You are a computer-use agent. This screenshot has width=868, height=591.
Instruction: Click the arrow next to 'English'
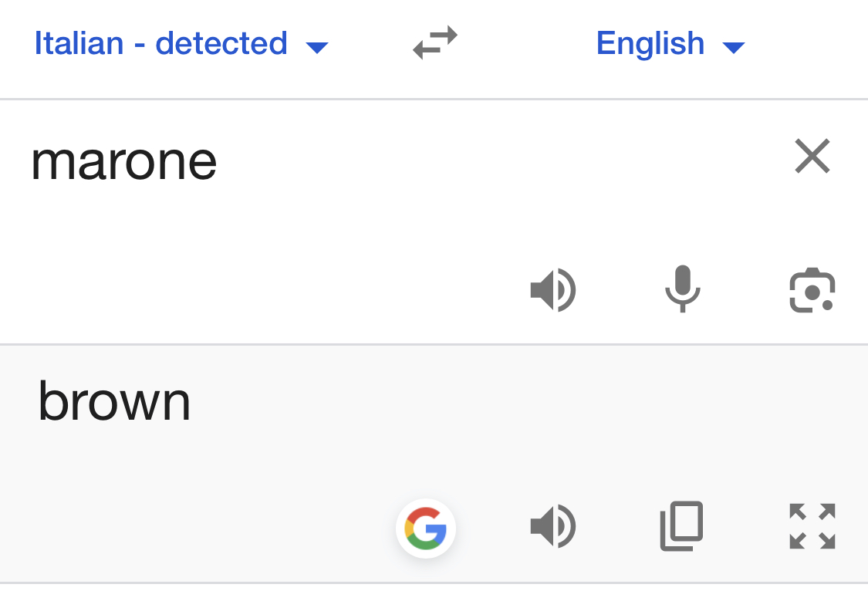(x=733, y=48)
